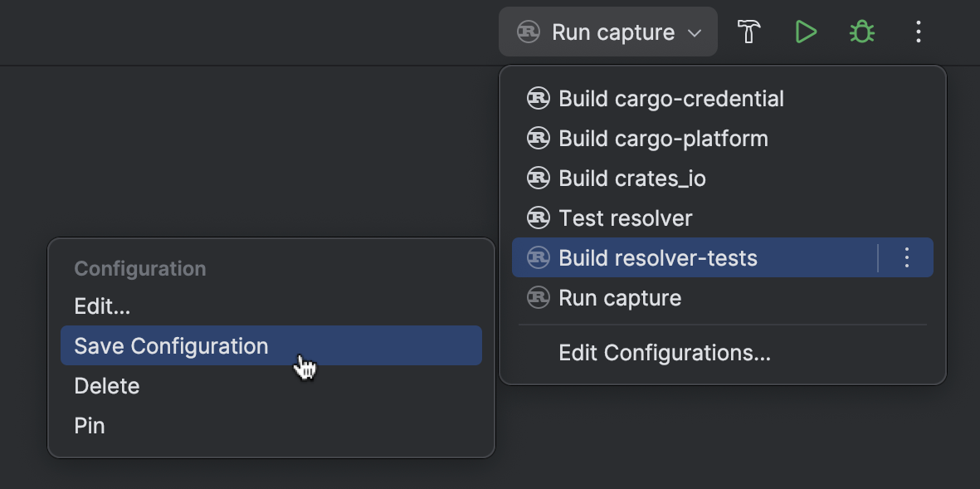Click the Rust icon beside Build crates_io
Image resolution: width=980 pixels, height=489 pixels.
[539, 178]
